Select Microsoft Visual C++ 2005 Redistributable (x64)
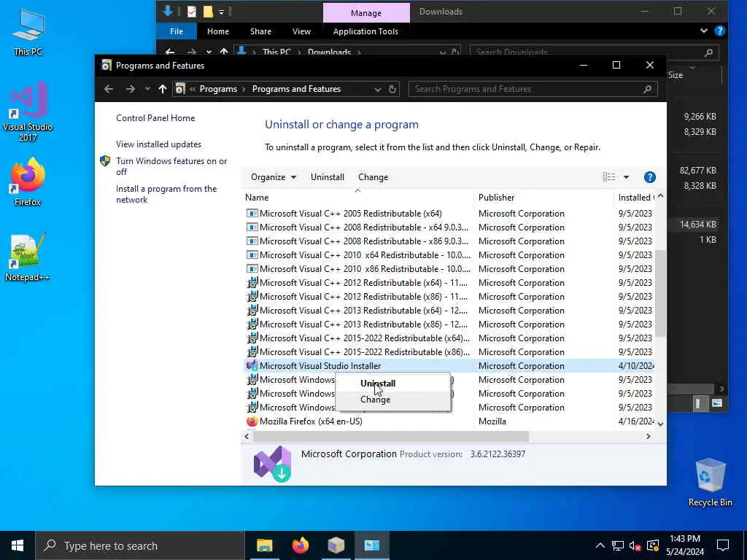Image resolution: width=747 pixels, height=560 pixels. [449, 214]
